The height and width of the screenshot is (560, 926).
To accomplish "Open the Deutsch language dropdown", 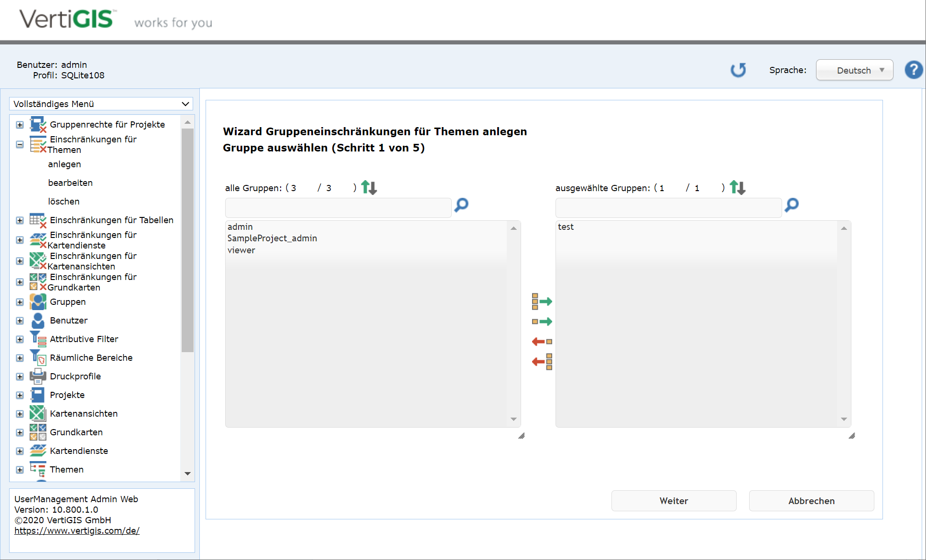I will click(854, 70).
